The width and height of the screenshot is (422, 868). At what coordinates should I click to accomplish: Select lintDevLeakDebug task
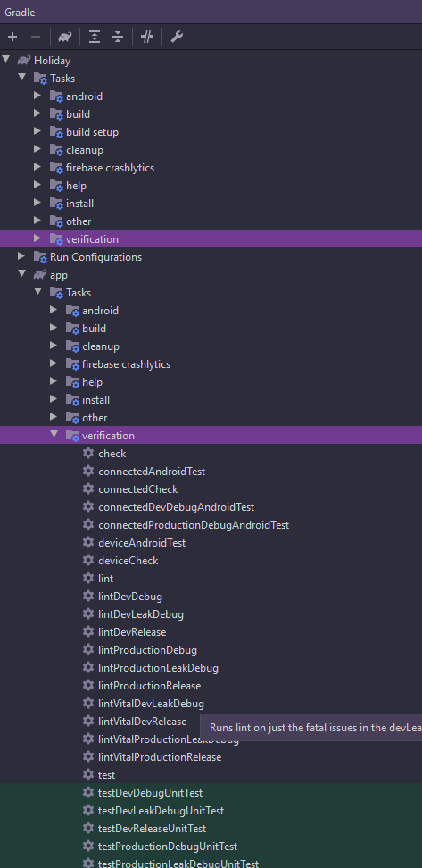[141, 614]
